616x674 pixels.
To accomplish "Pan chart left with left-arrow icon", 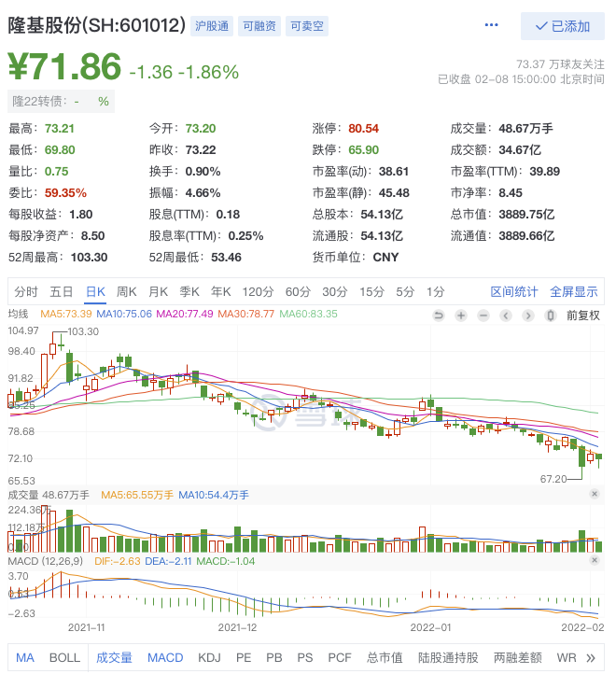I will [506, 316].
